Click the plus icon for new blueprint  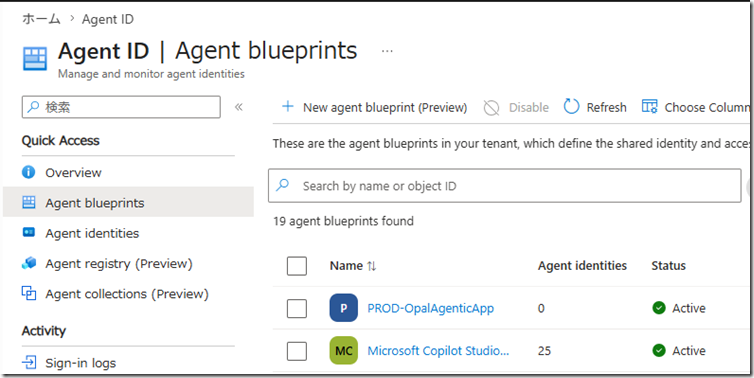288,107
